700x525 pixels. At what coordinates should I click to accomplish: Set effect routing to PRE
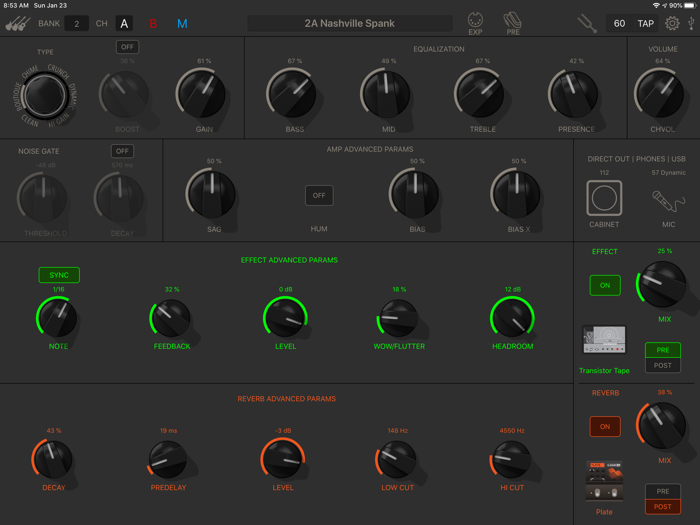[662, 350]
